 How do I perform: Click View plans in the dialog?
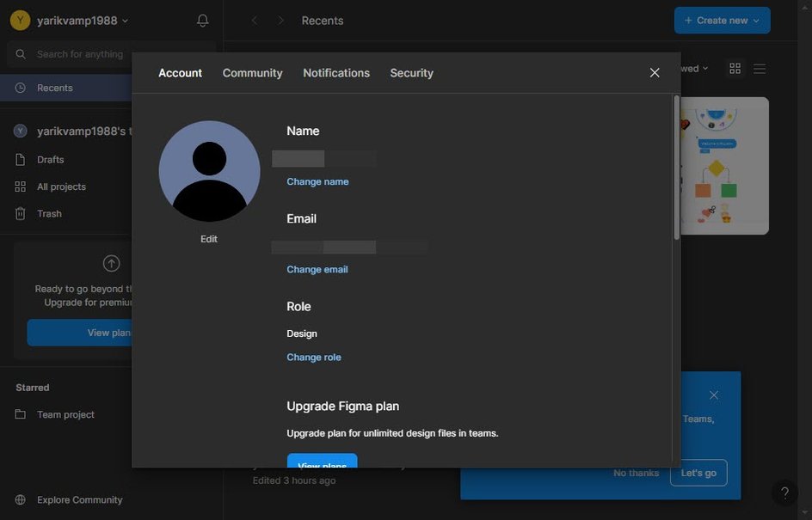(322, 461)
